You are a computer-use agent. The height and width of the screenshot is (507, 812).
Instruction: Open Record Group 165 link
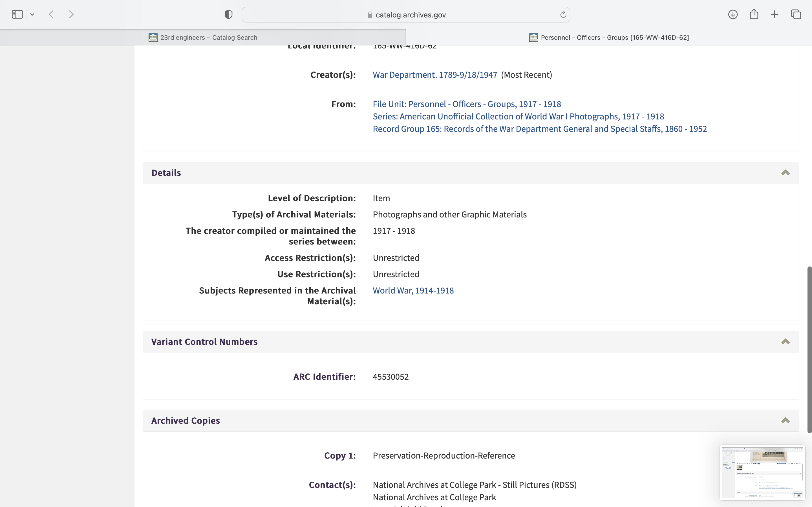[540, 129]
